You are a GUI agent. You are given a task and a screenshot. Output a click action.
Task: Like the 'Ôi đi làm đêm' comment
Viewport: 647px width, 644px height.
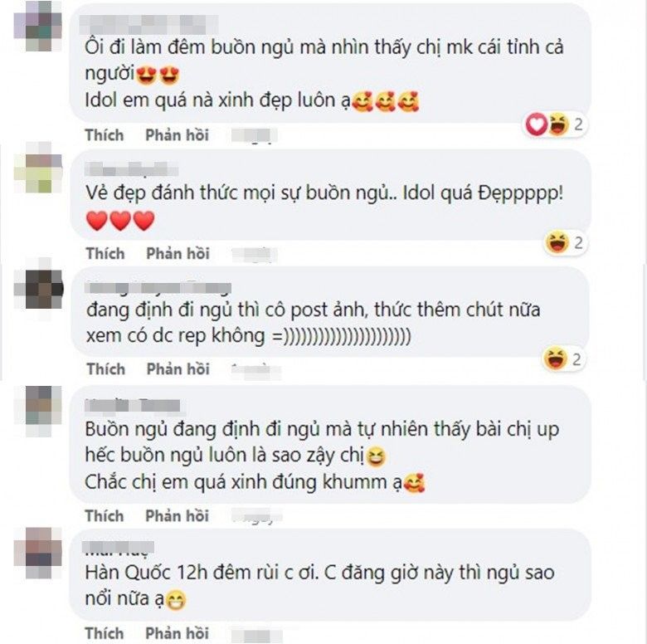[x=105, y=135]
